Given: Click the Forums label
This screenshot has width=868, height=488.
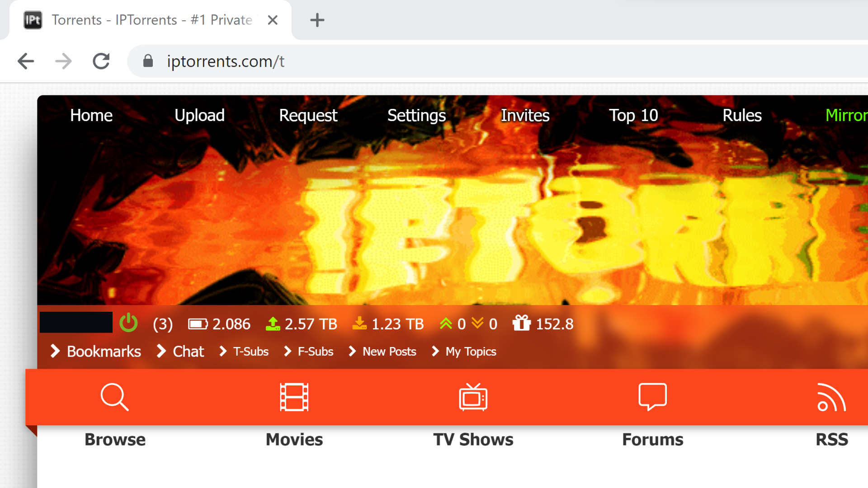Looking at the screenshot, I should pyautogui.click(x=653, y=440).
